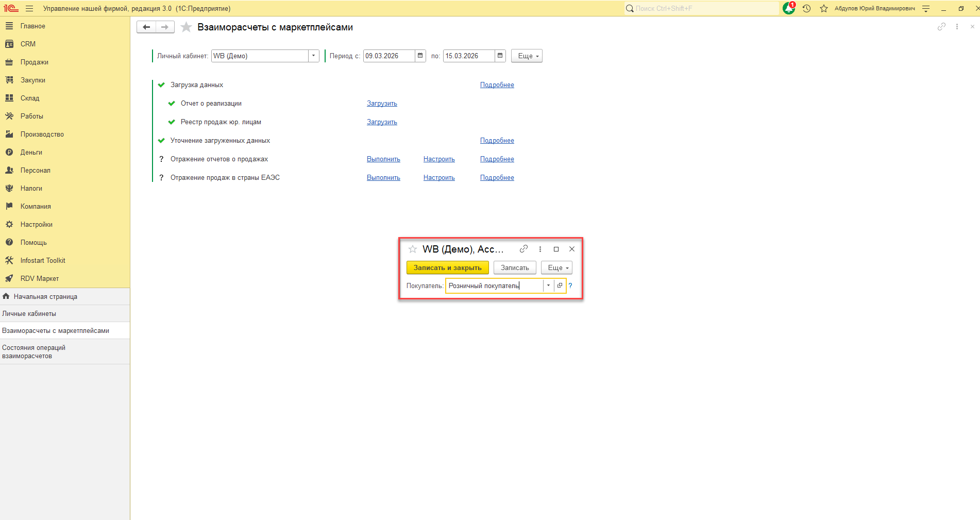Click Настроить for Отражение продаж в страны ЕАЭС
The width and height of the screenshot is (980, 520).
(x=439, y=178)
